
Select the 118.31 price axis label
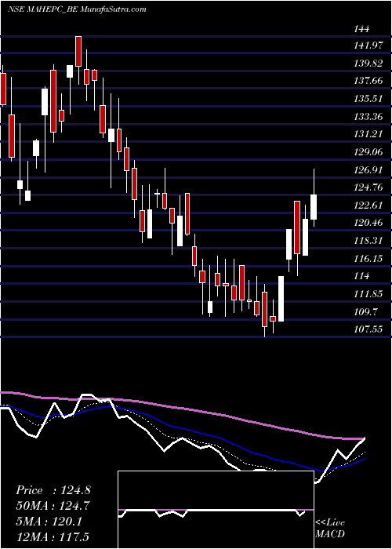point(369,241)
